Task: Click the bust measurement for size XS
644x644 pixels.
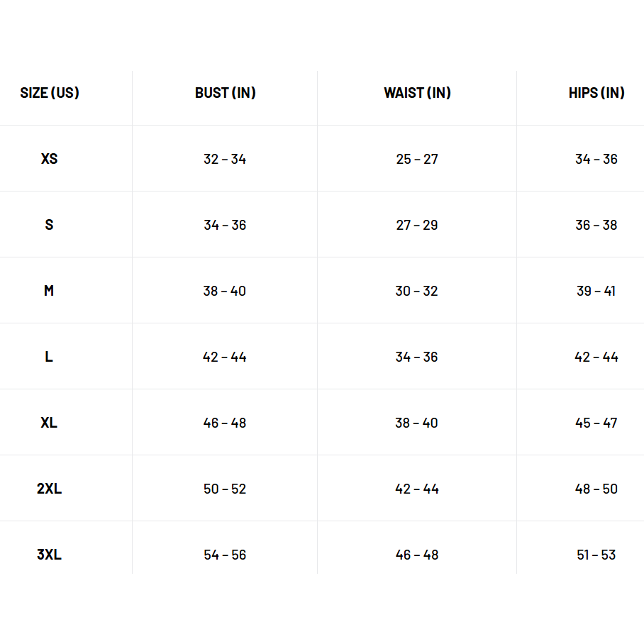Action: coord(225,159)
